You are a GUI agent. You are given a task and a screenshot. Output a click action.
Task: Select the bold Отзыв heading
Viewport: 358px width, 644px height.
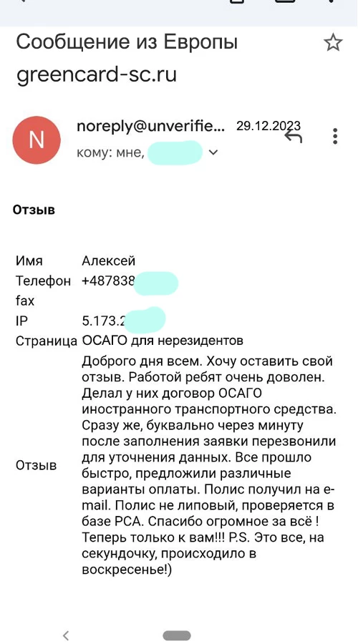tap(34, 210)
